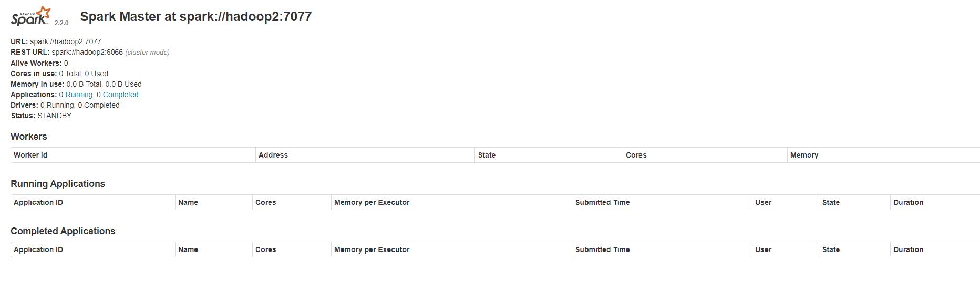Sort Running Applications by User header
The image size is (980, 302).
pos(763,202)
